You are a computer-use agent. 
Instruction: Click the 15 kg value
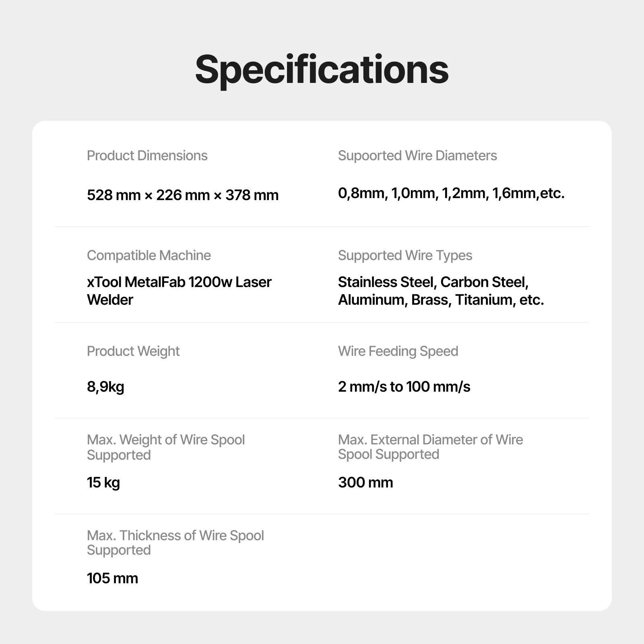tap(103, 483)
